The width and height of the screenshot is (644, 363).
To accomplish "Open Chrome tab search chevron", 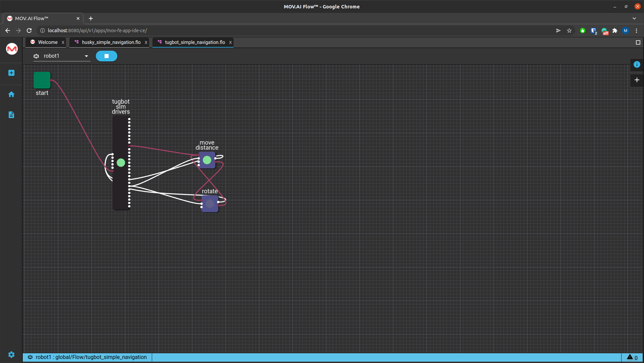I will pyautogui.click(x=634, y=18).
